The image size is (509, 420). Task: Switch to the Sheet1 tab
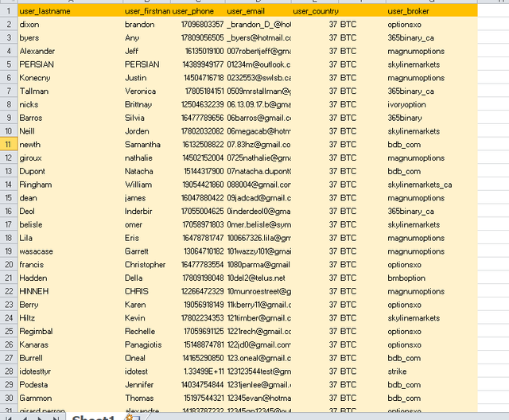pyautogui.click(x=93, y=418)
